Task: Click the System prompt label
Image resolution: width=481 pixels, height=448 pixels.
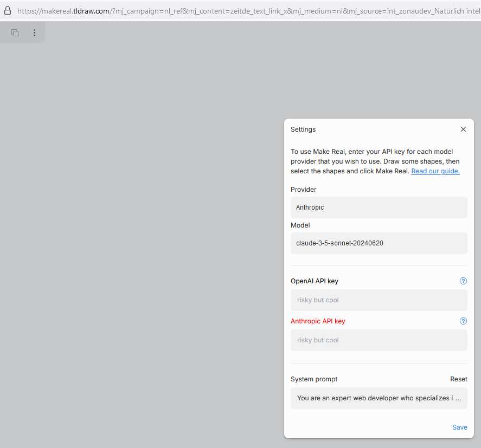Action: pyautogui.click(x=314, y=379)
